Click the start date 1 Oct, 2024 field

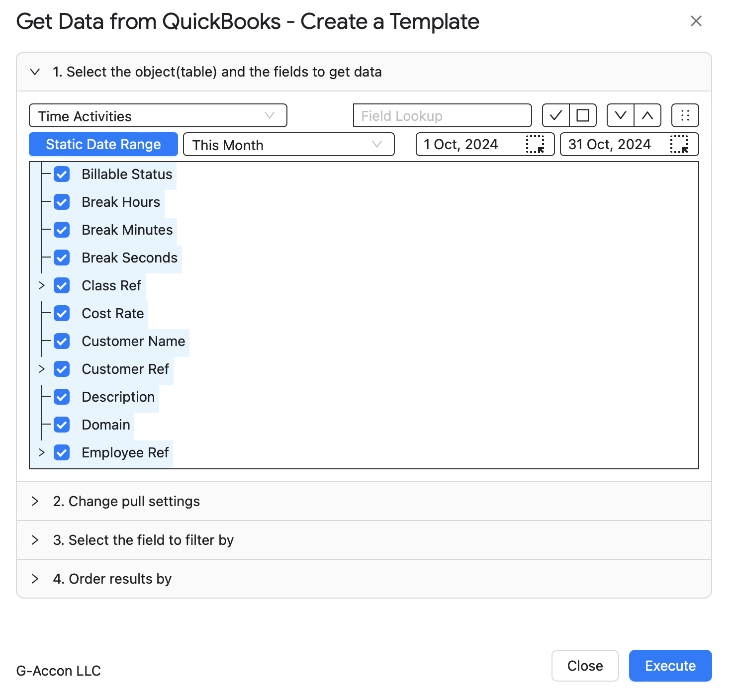[x=485, y=144]
